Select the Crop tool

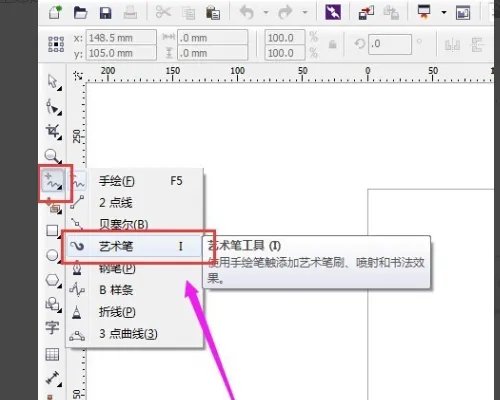click(53, 132)
